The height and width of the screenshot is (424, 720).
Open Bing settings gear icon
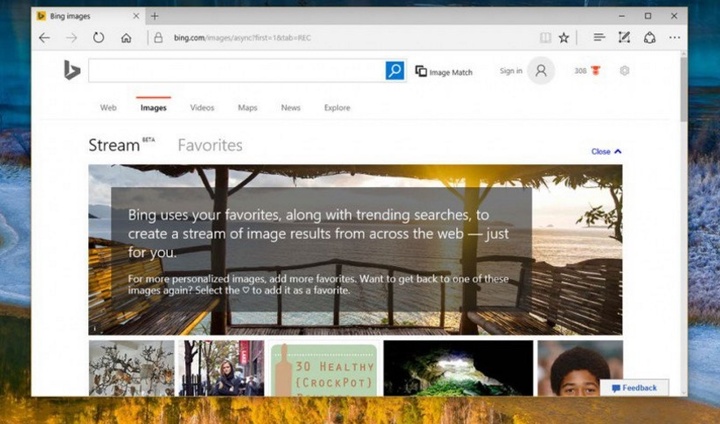point(625,71)
